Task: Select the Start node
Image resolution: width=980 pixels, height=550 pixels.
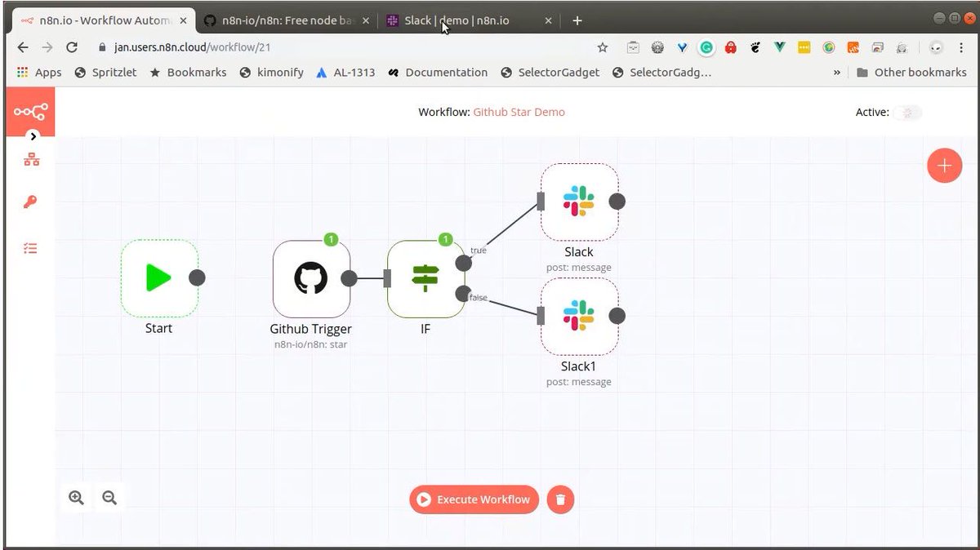Action: [x=159, y=278]
